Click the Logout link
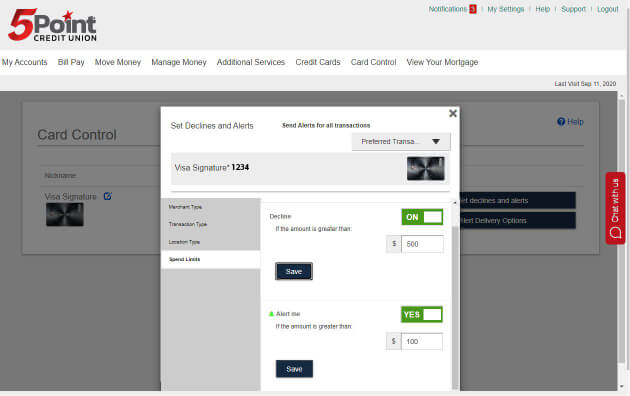Viewport: 630px width, 396px height. click(608, 9)
